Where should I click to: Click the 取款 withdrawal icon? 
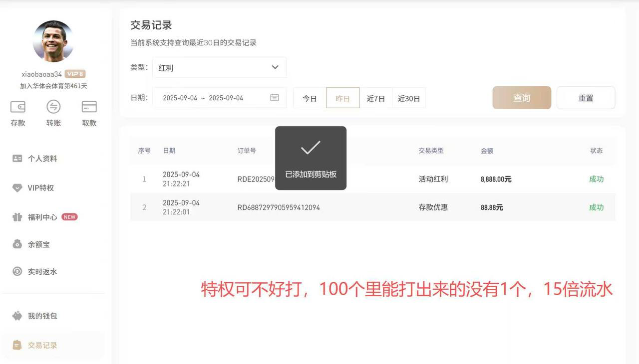tap(89, 113)
